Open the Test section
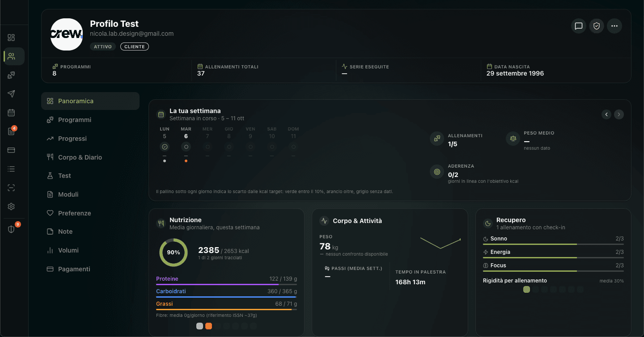The width and height of the screenshot is (644, 337). pos(90,176)
